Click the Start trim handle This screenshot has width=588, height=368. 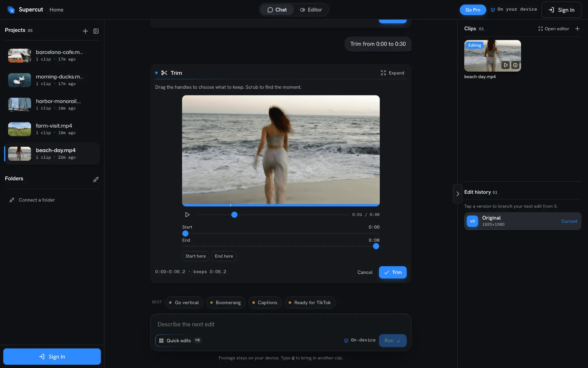click(185, 233)
